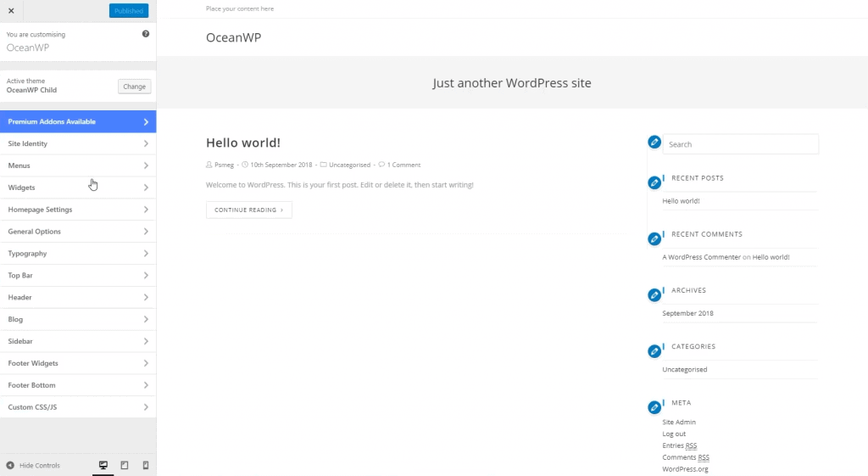Click the edit pencil beside Categories widget
Viewport: 868px width, 476px height.
[x=654, y=351]
